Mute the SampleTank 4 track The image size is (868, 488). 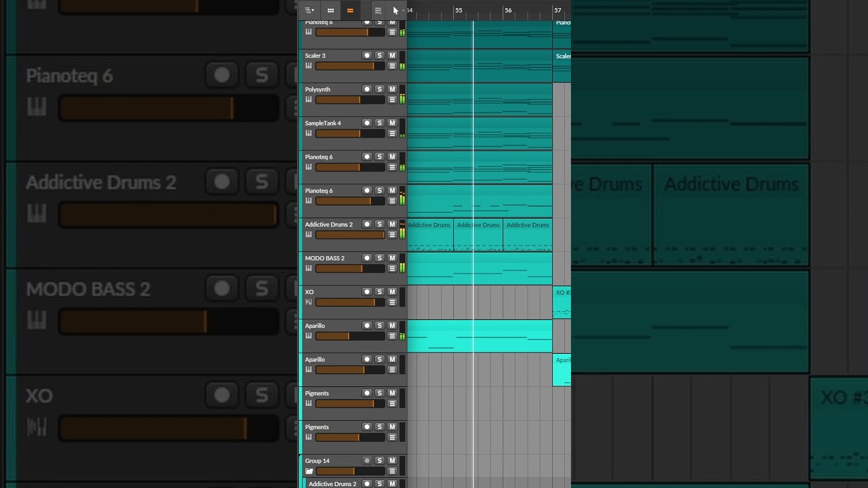392,123
